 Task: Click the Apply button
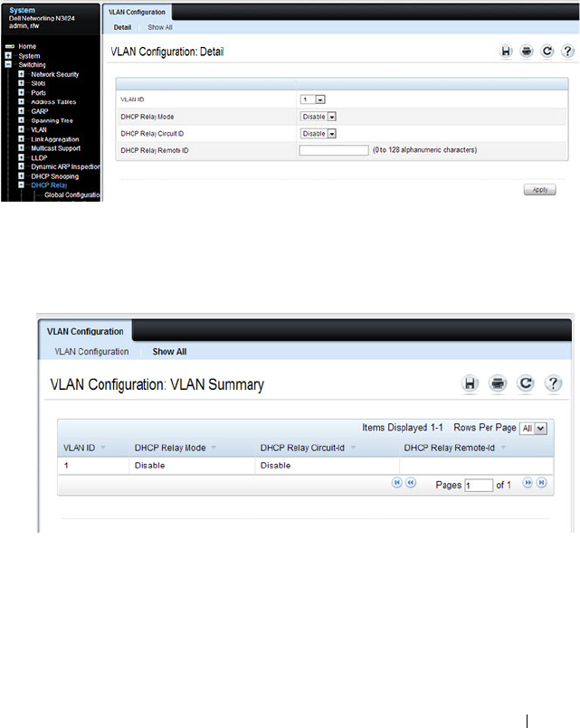click(539, 190)
